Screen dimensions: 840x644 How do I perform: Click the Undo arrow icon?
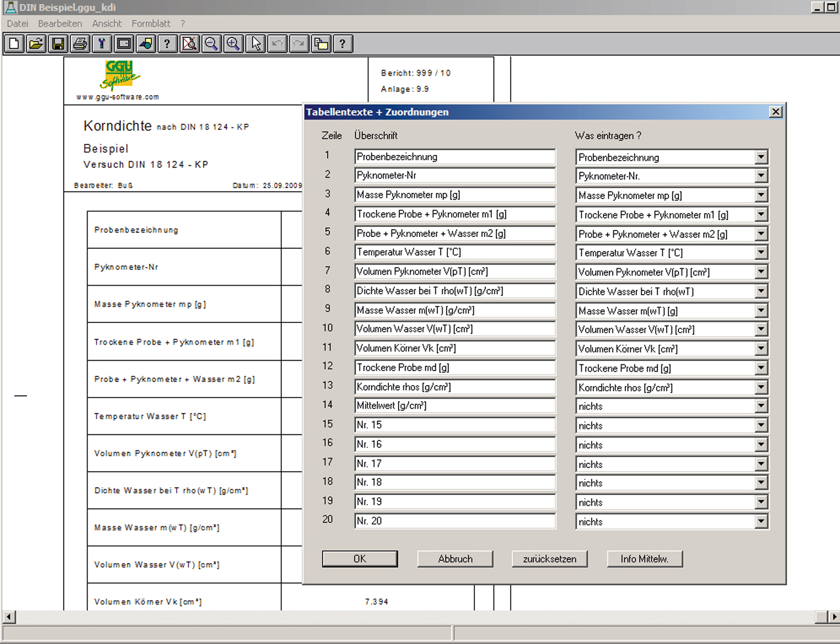(x=277, y=44)
